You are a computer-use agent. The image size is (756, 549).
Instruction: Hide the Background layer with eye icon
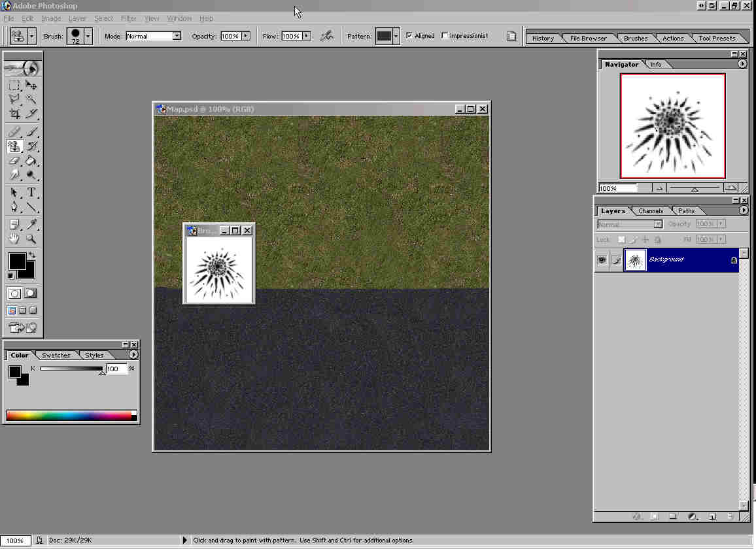coord(602,260)
